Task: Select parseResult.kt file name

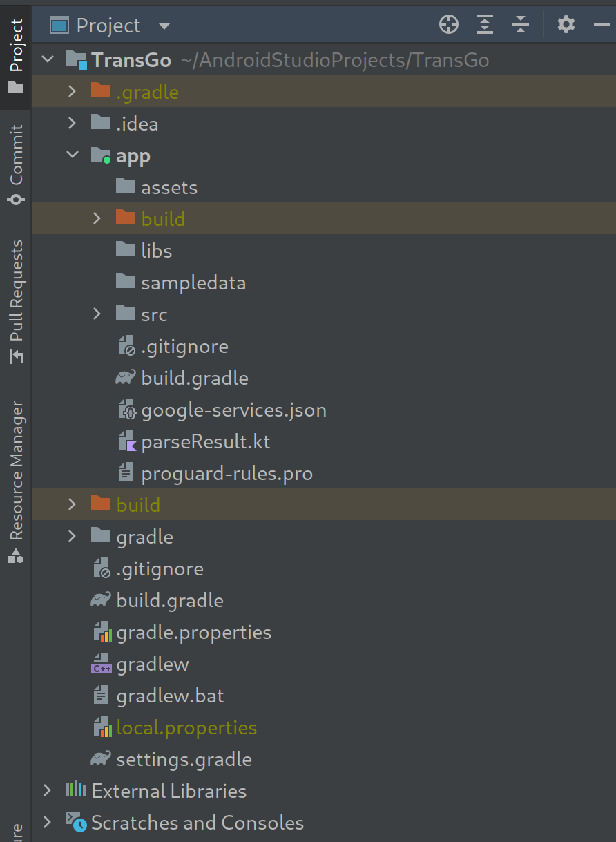Action: coord(206,442)
